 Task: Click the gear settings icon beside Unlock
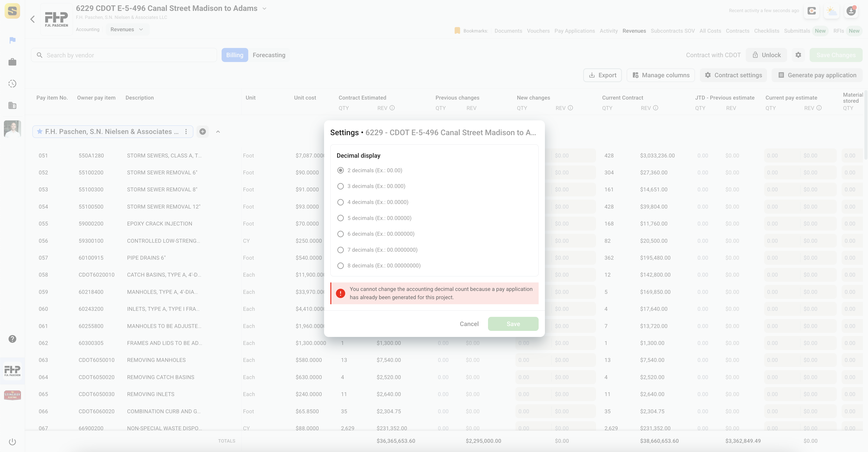[798, 55]
